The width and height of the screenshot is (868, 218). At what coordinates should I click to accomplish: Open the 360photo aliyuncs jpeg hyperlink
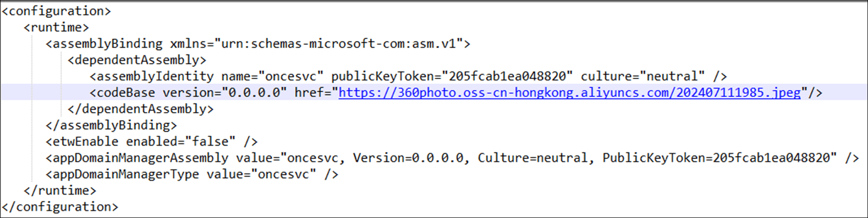(569, 93)
